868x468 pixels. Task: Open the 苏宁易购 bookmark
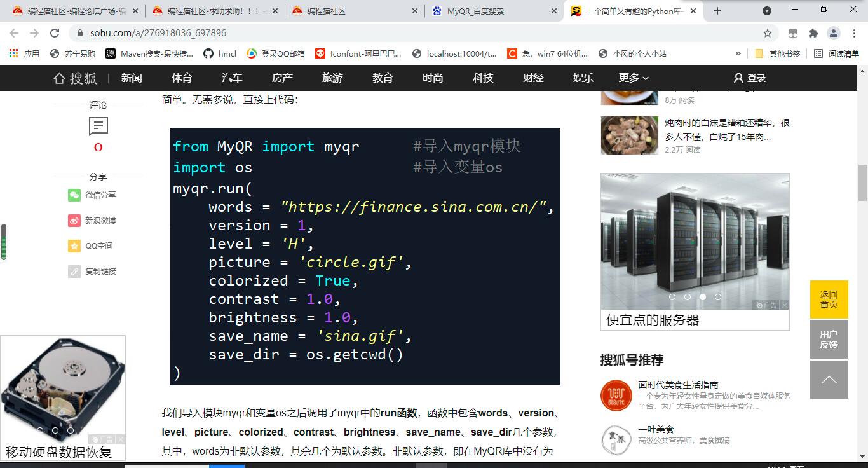[x=72, y=53]
